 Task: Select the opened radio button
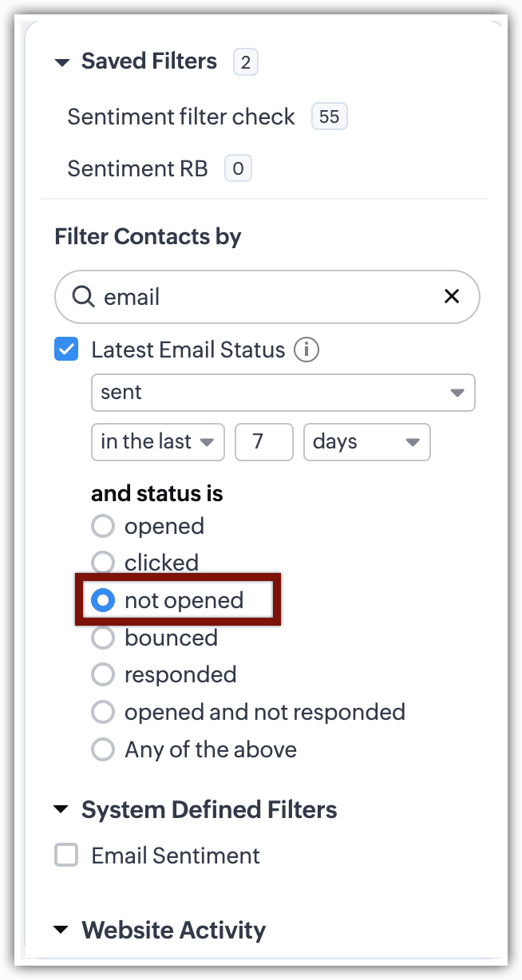click(103, 527)
